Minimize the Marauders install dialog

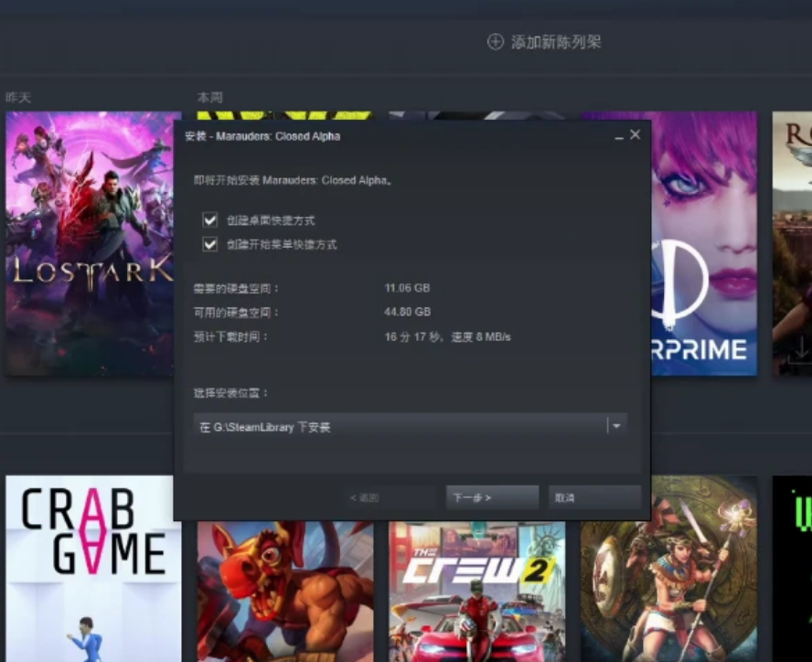click(x=619, y=136)
